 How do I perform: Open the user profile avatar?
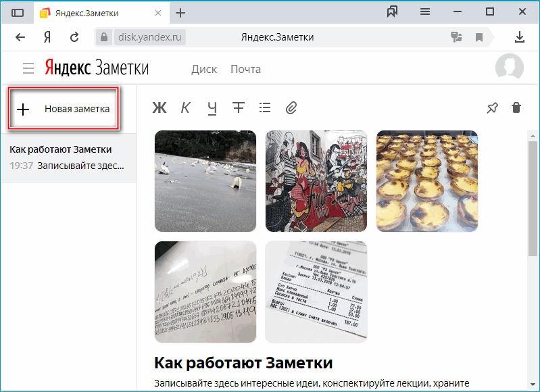point(510,68)
